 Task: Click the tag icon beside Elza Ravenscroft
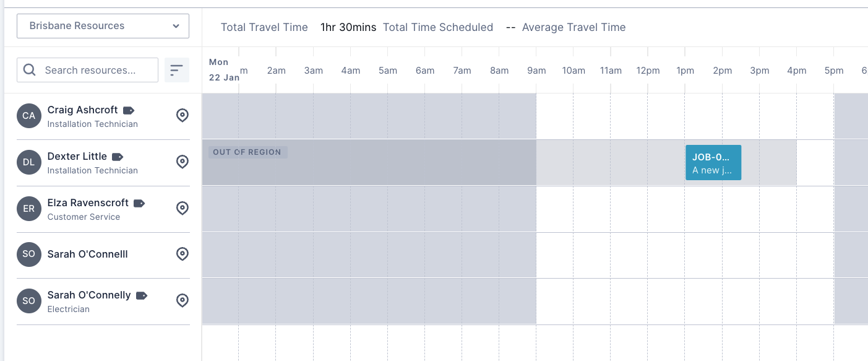pos(139,203)
